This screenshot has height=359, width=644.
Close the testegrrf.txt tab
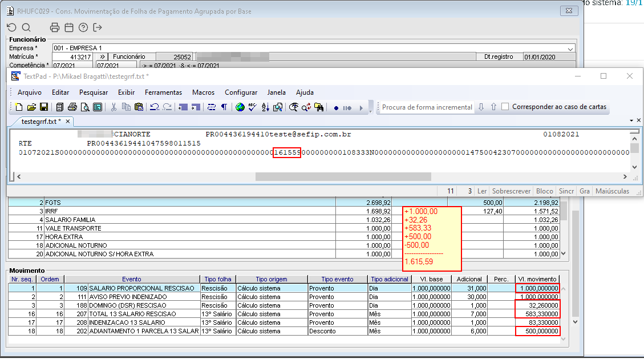coord(68,122)
